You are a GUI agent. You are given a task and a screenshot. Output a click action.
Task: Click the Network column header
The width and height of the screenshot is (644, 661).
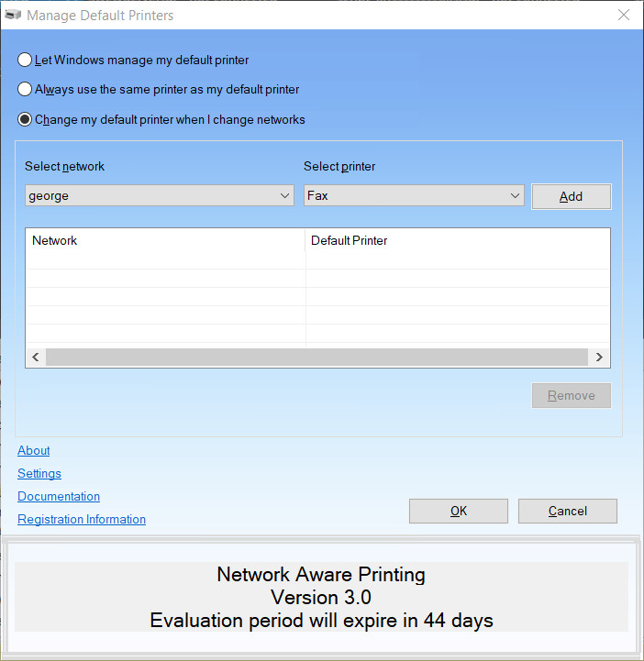(x=165, y=240)
